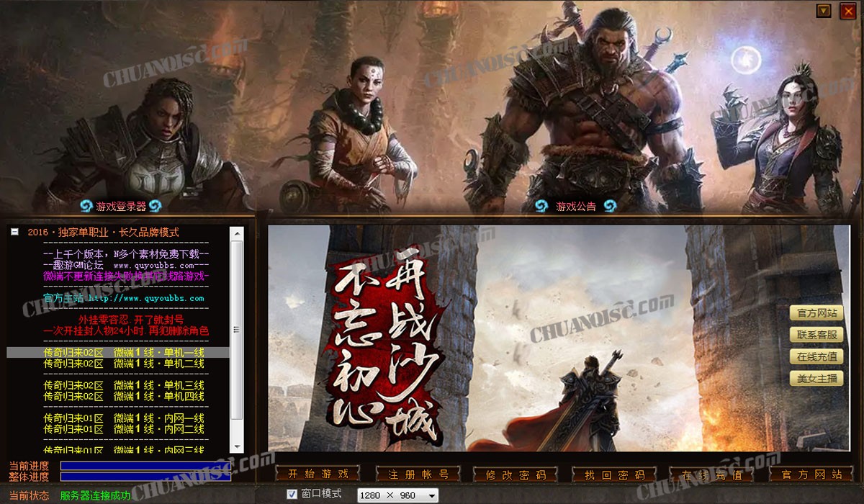
Task: Select server 传奇归来02区 单机二线
Action: (x=124, y=364)
